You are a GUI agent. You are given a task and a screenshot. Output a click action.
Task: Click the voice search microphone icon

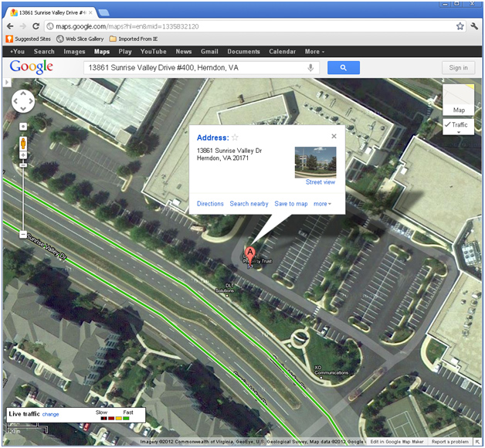310,68
